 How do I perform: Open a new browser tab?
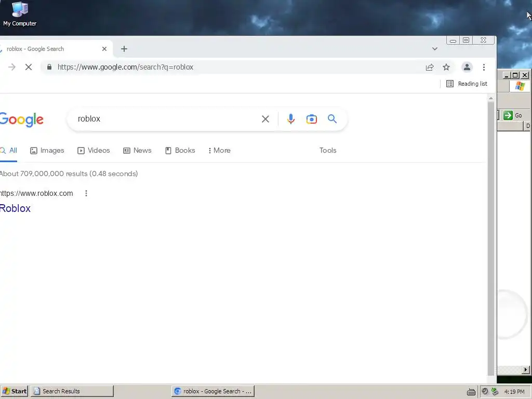[124, 49]
